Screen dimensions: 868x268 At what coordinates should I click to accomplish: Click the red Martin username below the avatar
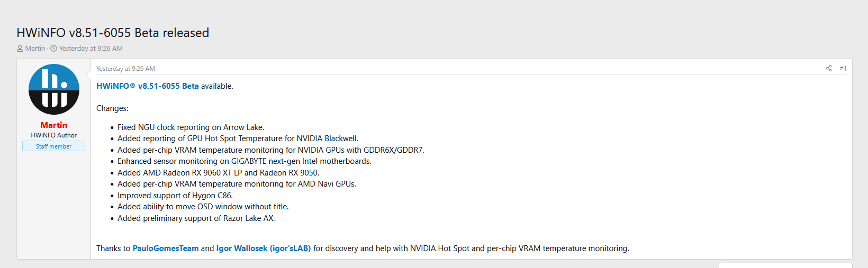54,125
